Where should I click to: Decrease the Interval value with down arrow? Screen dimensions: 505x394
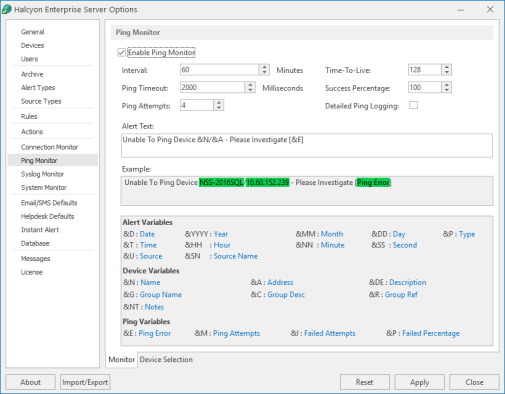point(264,72)
